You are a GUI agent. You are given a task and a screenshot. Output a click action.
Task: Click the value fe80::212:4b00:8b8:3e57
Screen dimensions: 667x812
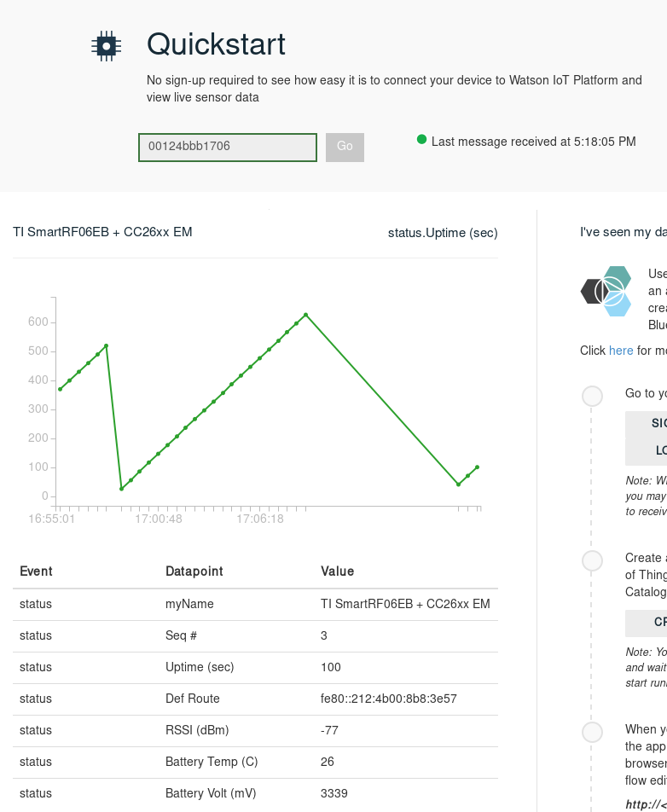(x=388, y=699)
